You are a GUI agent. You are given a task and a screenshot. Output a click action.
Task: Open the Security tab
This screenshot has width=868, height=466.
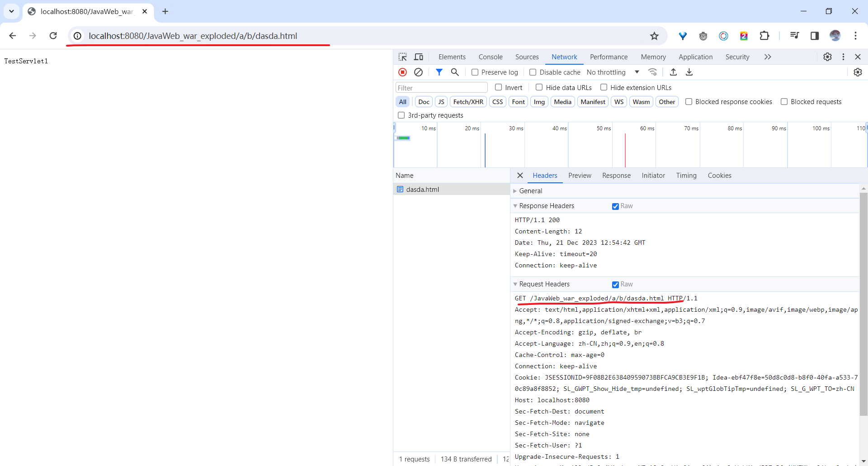click(737, 57)
